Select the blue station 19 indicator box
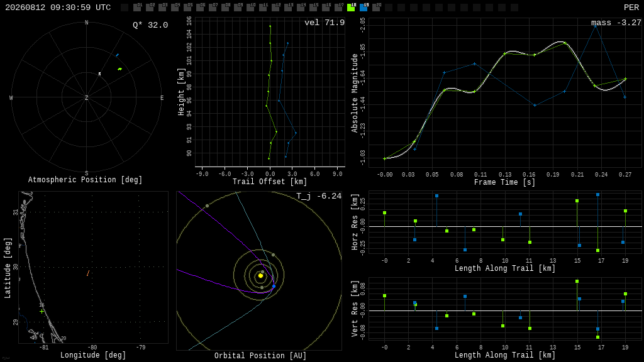The width and height of the screenshot is (644, 362). [x=364, y=7]
